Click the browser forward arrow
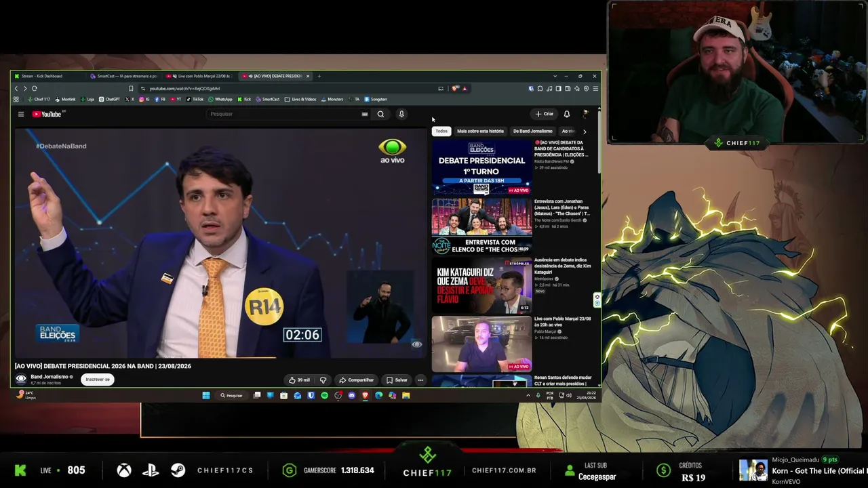This screenshot has width=868, height=488. 25,88
